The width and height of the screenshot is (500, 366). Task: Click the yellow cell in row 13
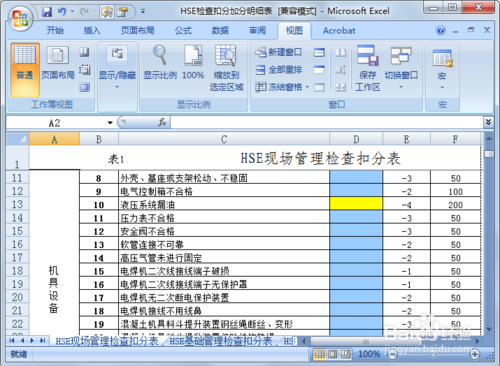pyautogui.click(x=356, y=204)
